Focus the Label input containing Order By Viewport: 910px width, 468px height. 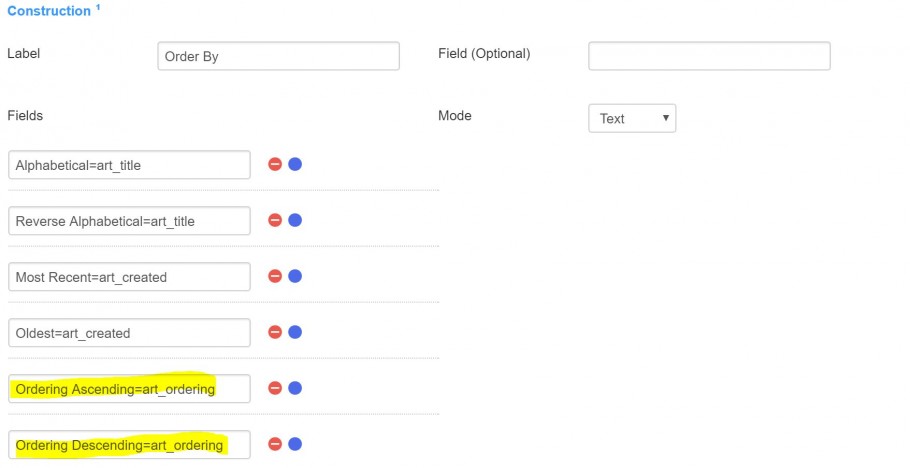pyautogui.click(x=279, y=56)
